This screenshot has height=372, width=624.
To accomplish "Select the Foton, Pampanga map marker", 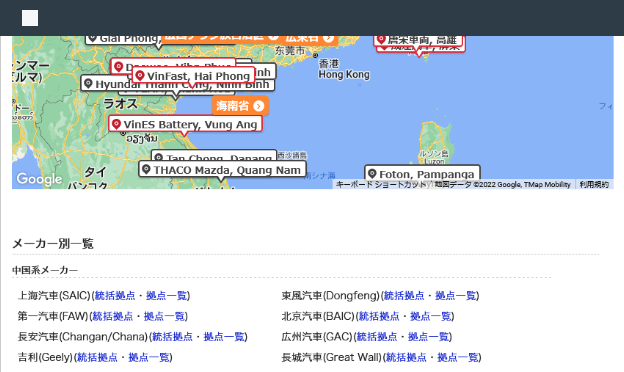I will pyautogui.click(x=422, y=174).
